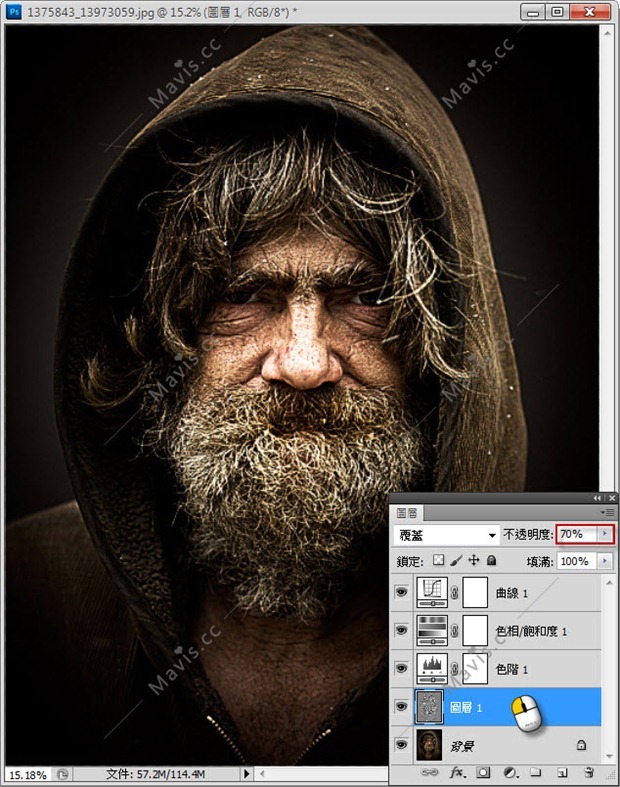
Task: Click the Photoshop Ps icon in title bar
Action: (x=14, y=11)
